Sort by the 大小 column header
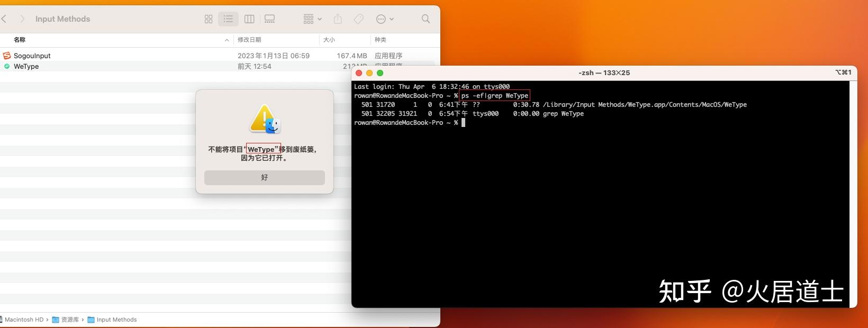The image size is (868, 328). [329, 40]
